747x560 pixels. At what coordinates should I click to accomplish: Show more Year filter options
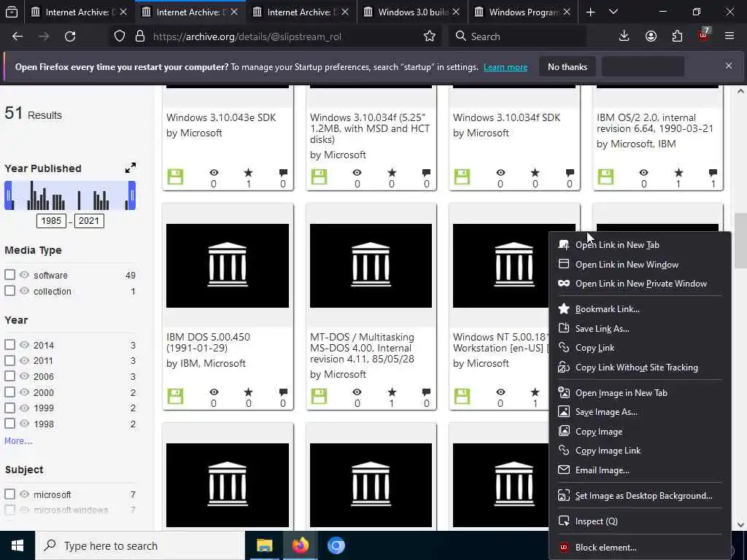point(18,441)
